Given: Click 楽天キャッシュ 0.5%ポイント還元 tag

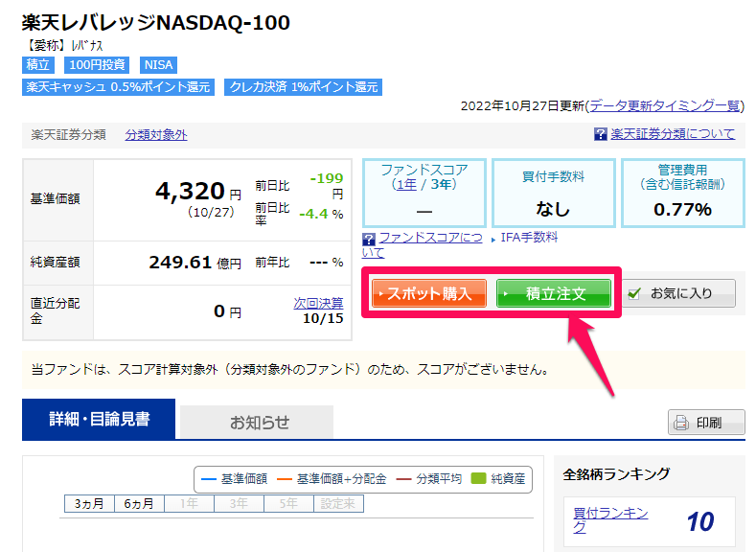Looking at the screenshot, I should (x=118, y=87).
